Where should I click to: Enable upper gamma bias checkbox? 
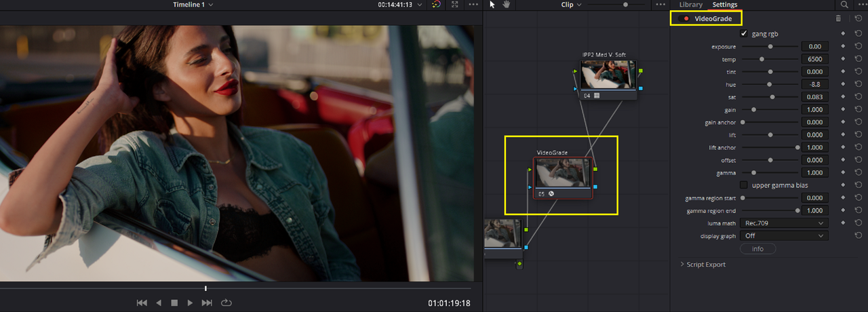[744, 185]
